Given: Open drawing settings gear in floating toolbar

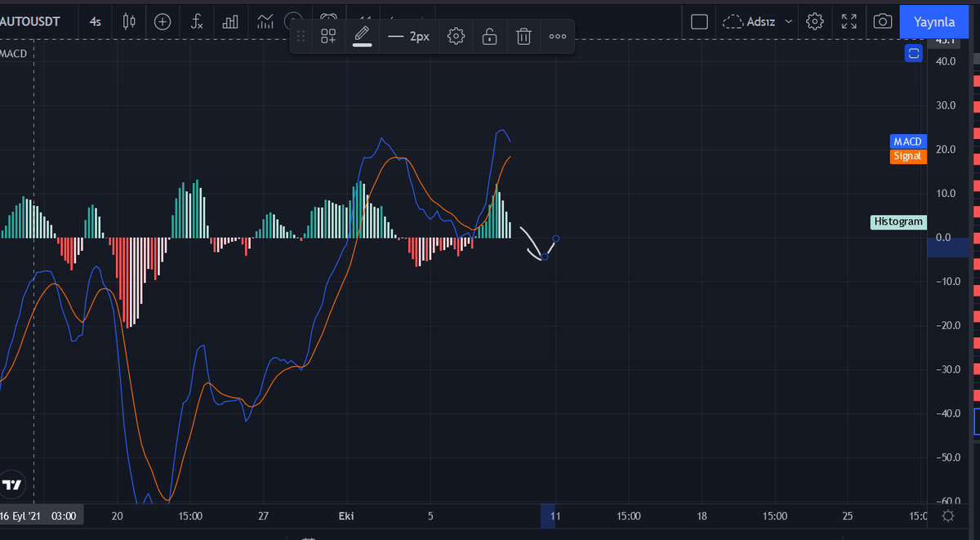Looking at the screenshot, I should pyautogui.click(x=457, y=37).
